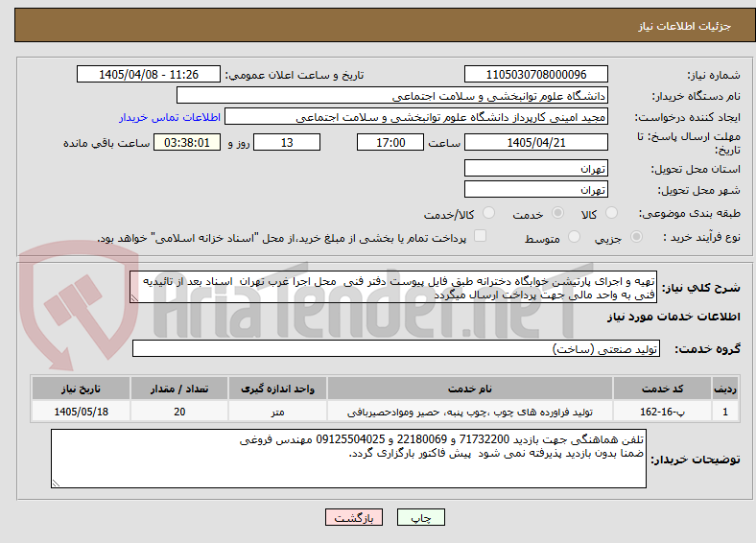Click the response deadline date 1405/04/21
The image size is (756, 543).
click(x=535, y=142)
